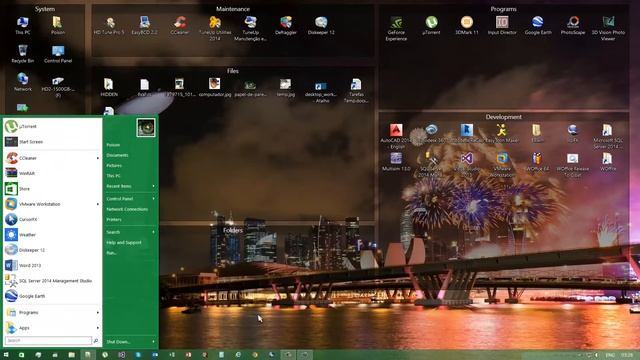Launch HD Tune Pro 5 desktop icon

(109, 25)
